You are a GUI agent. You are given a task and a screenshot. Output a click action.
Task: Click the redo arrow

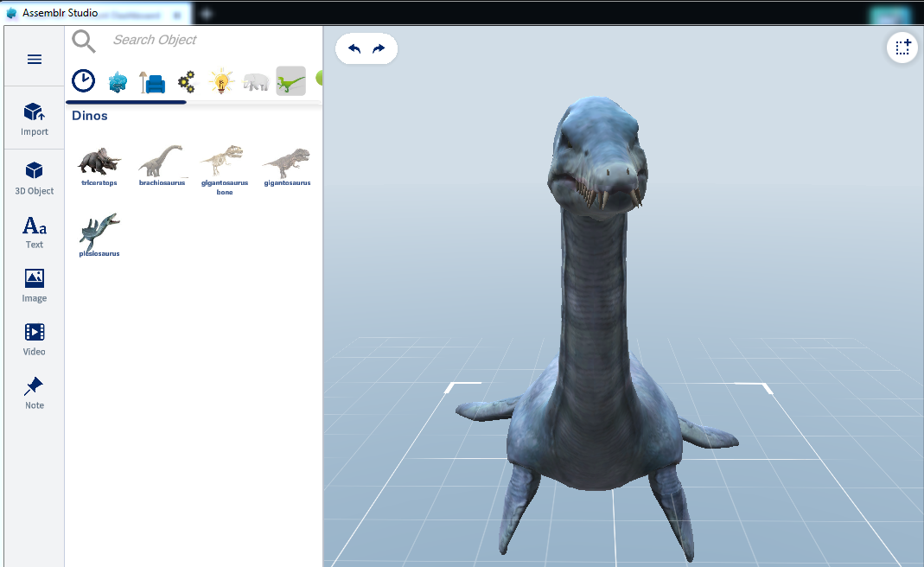(379, 48)
